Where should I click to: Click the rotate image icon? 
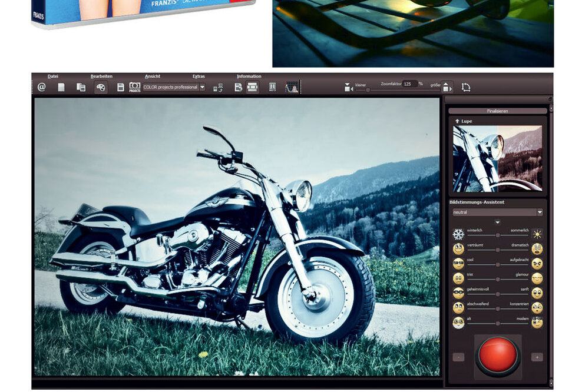[x=466, y=87]
